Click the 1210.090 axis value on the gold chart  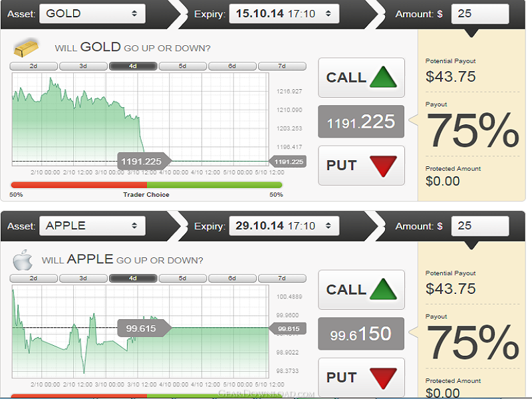(289, 110)
